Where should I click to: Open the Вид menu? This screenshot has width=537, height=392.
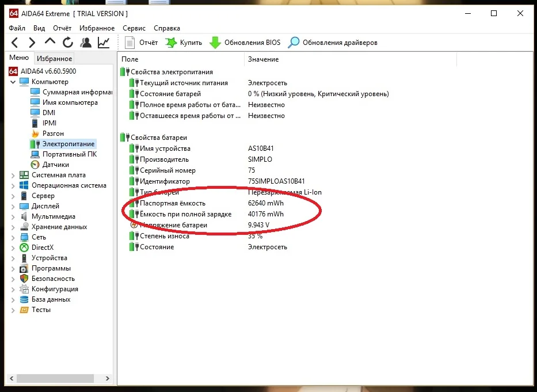click(x=39, y=28)
